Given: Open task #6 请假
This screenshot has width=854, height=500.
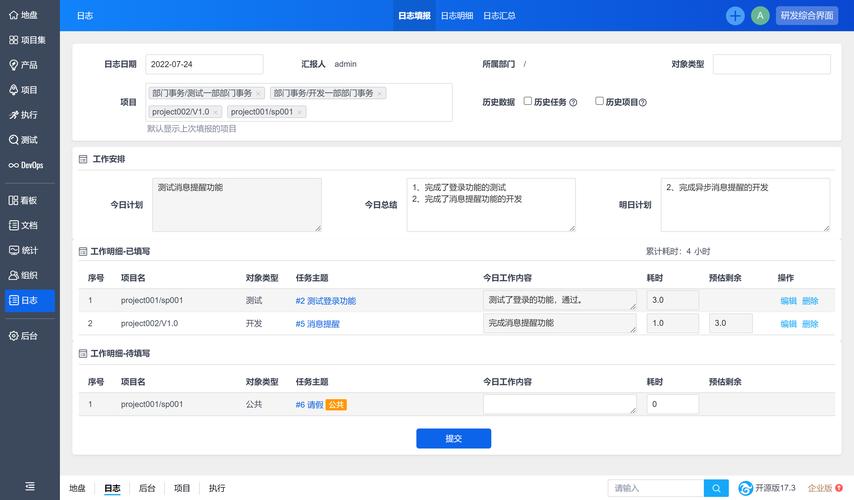Looking at the screenshot, I should pos(309,405).
